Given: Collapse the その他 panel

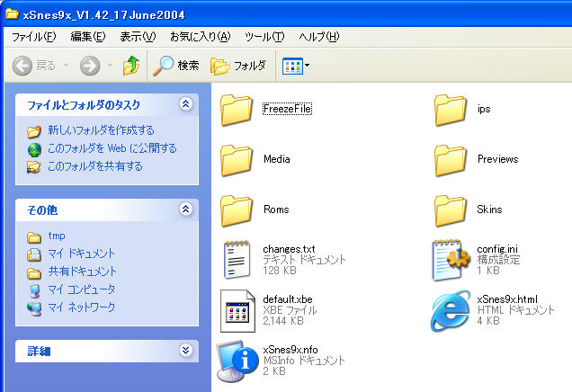Looking at the screenshot, I should click(185, 209).
